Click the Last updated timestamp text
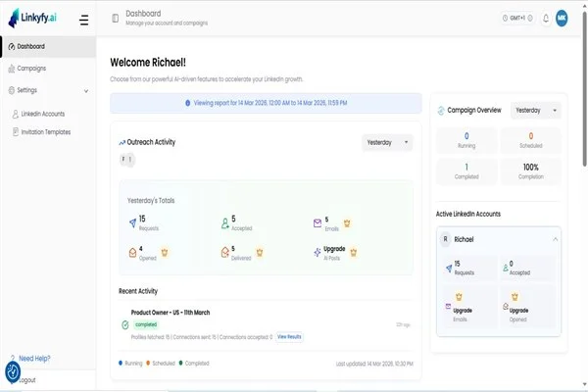Viewport: 588px width, 392px height. tap(374, 364)
